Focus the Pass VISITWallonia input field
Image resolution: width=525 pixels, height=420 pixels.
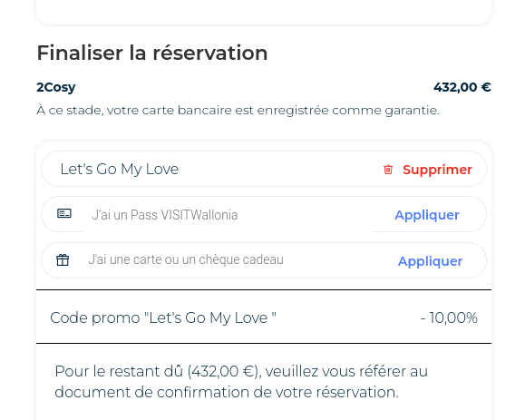click(x=228, y=215)
